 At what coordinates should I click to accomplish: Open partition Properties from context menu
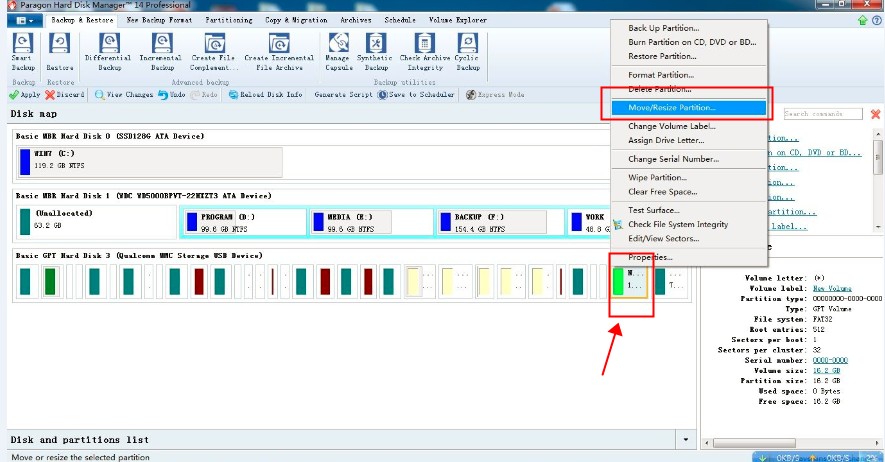pos(689,257)
